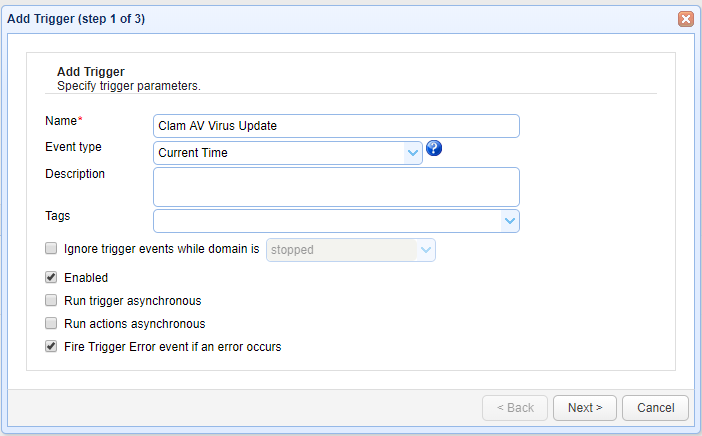The width and height of the screenshot is (702, 436).
Task: Open the Tags dropdown arrow
Action: pyautogui.click(x=509, y=221)
